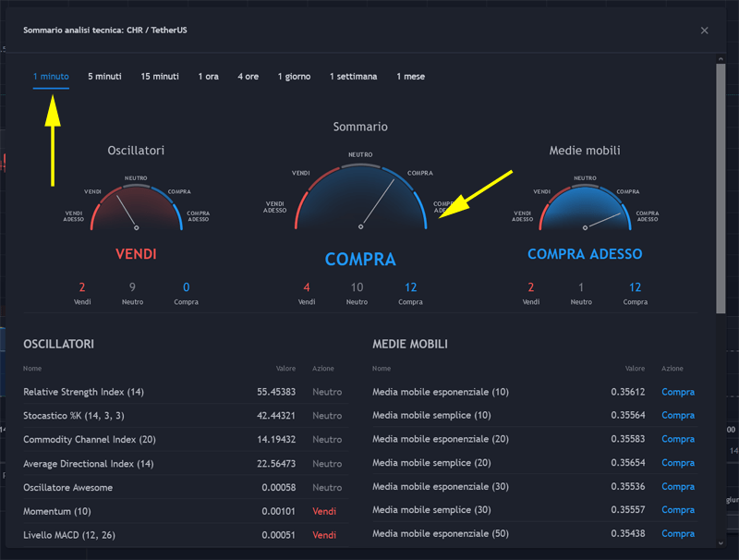Click Compra for Media mobile esponenziale (10)
The image size is (739, 560).
click(678, 392)
